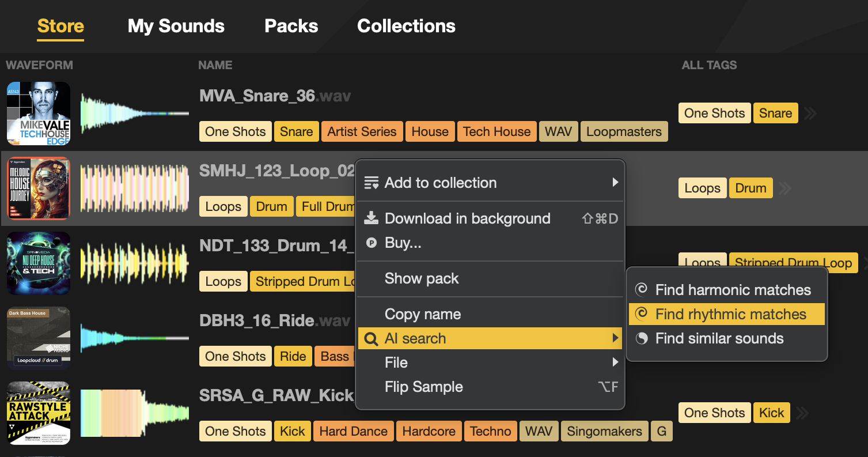The height and width of the screenshot is (457, 868).
Task: Select Show pack menu item
Action: click(490, 278)
